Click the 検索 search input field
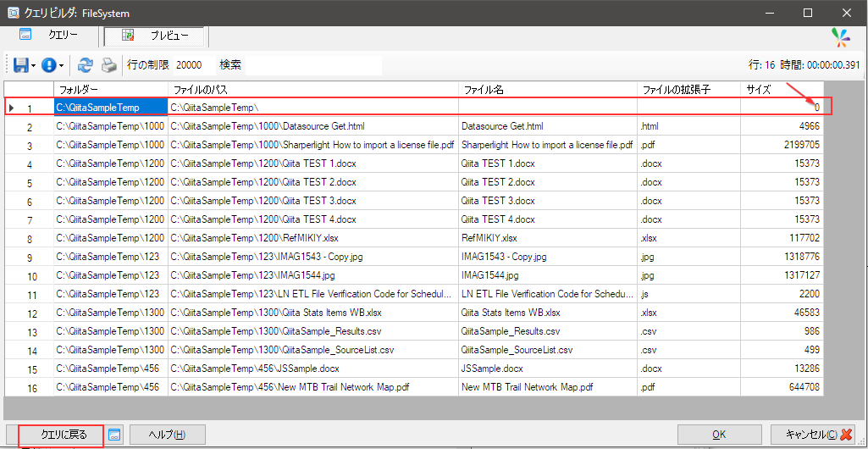 coord(313,65)
